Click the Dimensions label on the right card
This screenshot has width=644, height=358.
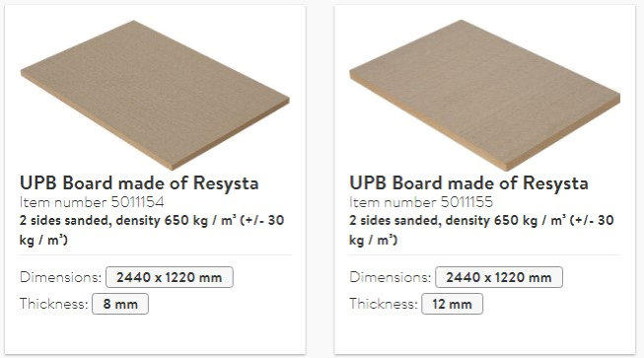(391, 277)
